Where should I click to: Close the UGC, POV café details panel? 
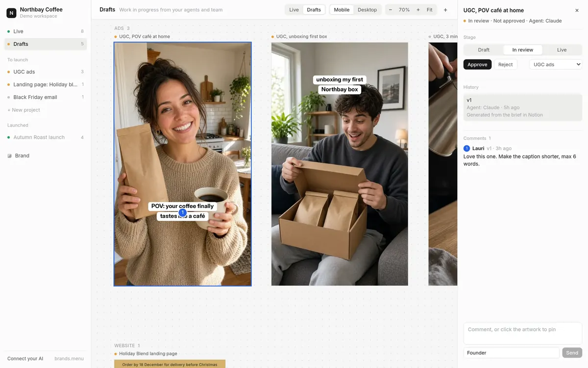click(577, 10)
